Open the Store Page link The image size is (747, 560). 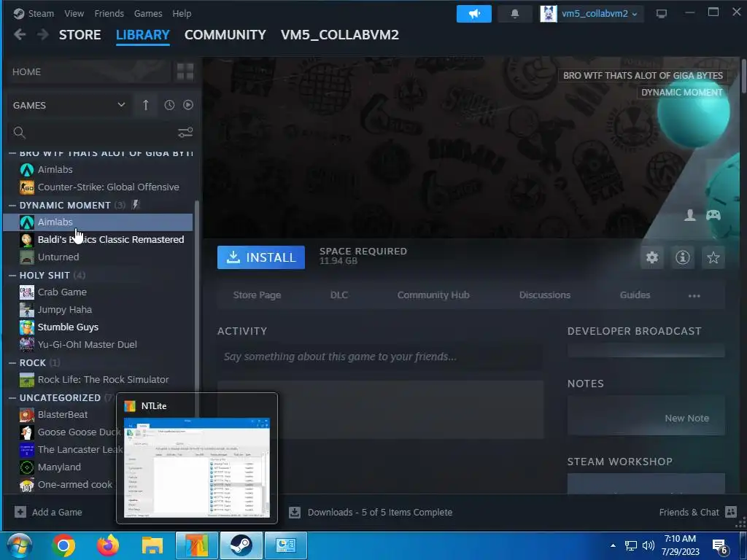point(257,295)
